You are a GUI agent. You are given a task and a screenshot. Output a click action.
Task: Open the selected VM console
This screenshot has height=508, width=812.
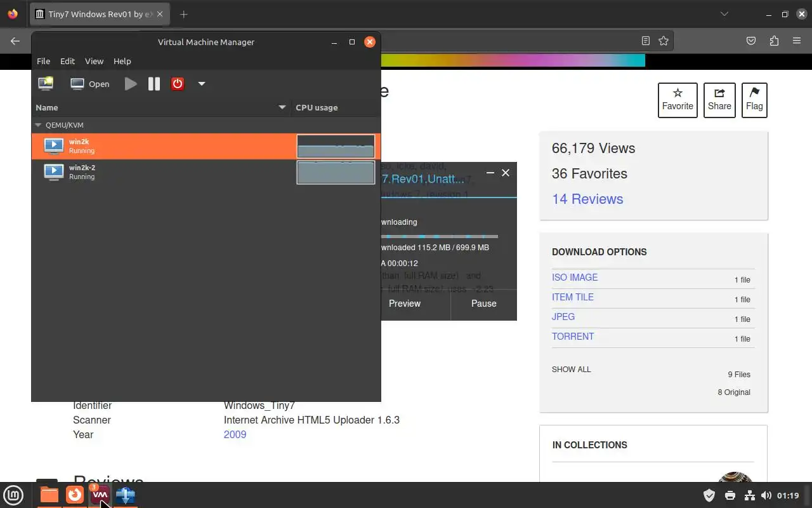coord(90,84)
